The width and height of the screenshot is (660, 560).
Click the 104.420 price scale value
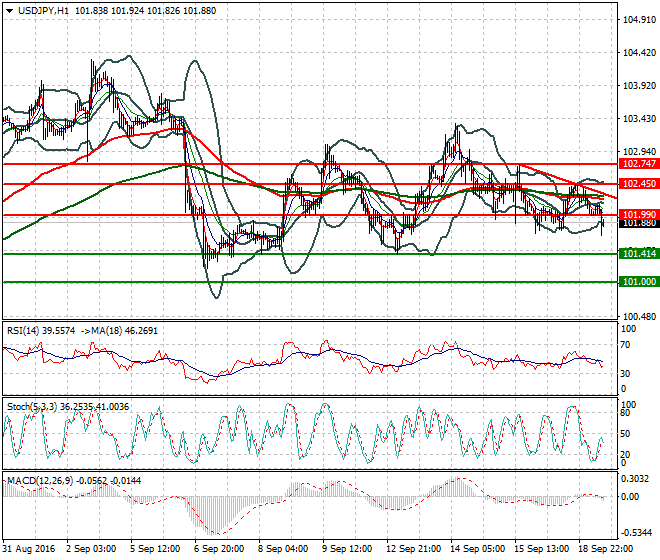(639, 53)
